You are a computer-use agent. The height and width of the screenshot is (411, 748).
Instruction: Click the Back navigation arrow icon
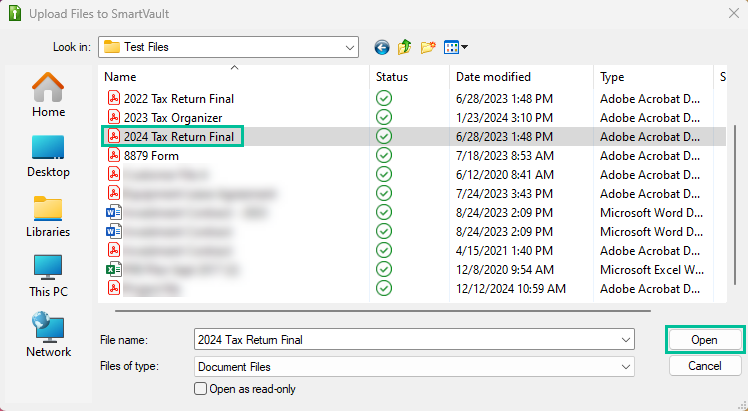point(381,47)
